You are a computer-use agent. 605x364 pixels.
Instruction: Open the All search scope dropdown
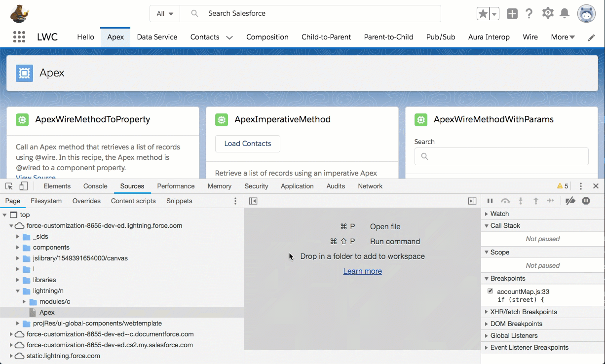[x=165, y=14]
